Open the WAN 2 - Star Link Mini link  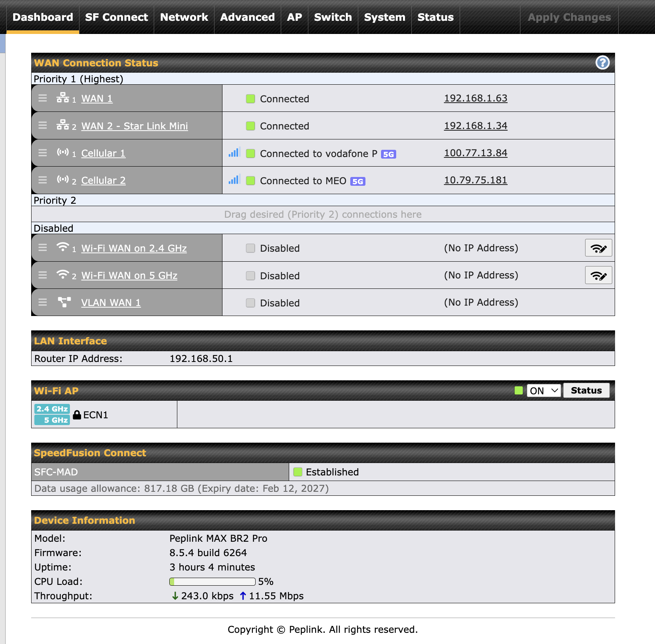click(134, 126)
